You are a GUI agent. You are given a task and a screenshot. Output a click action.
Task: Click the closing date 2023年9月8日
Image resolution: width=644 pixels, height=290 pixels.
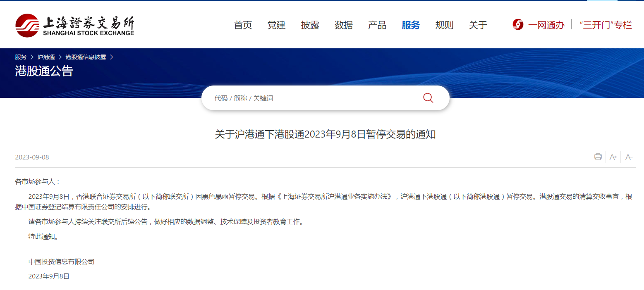(x=49, y=276)
